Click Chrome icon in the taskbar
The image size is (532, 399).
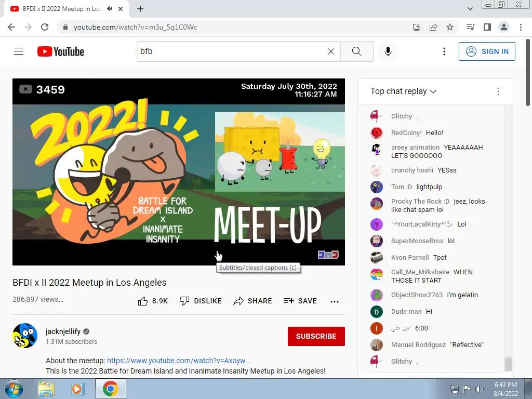click(x=111, y=389)
